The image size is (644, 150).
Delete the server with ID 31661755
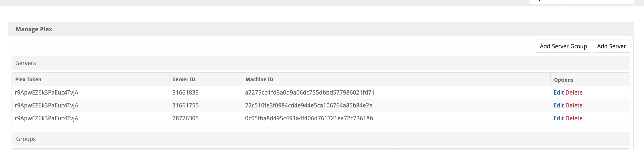point(574,105)
